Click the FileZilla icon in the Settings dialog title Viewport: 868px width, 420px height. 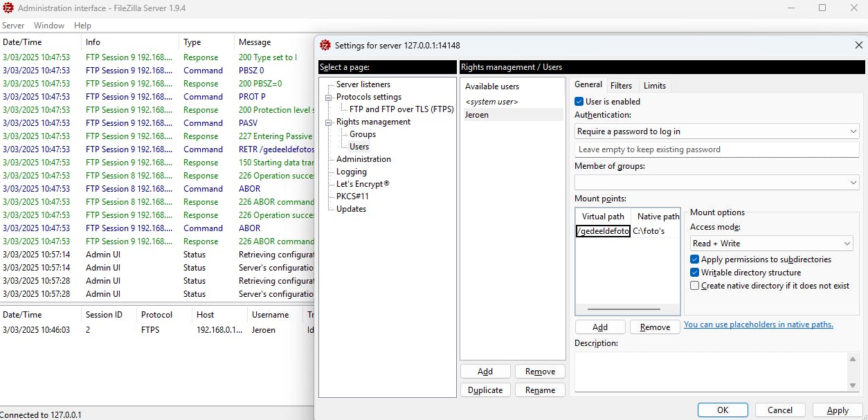pos(325,45)
